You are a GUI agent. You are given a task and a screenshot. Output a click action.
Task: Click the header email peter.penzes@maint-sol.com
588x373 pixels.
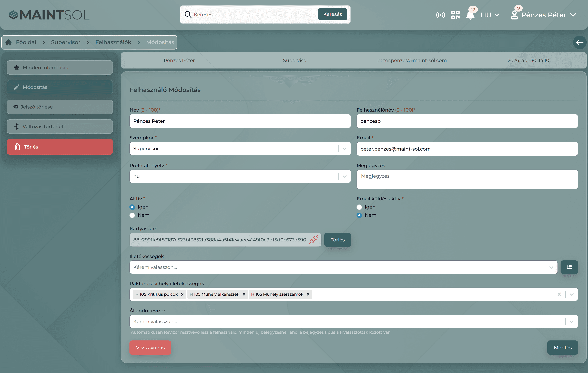click(412, 60)
